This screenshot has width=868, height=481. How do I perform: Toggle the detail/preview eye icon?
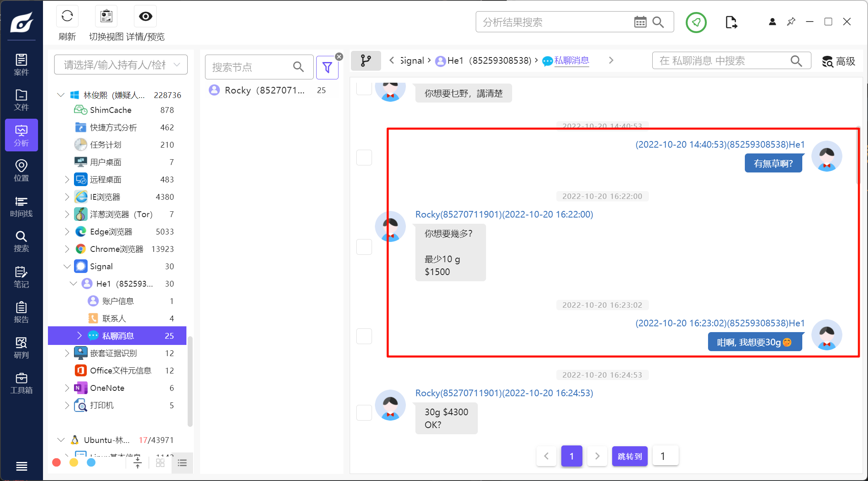(x=145, y=17)
